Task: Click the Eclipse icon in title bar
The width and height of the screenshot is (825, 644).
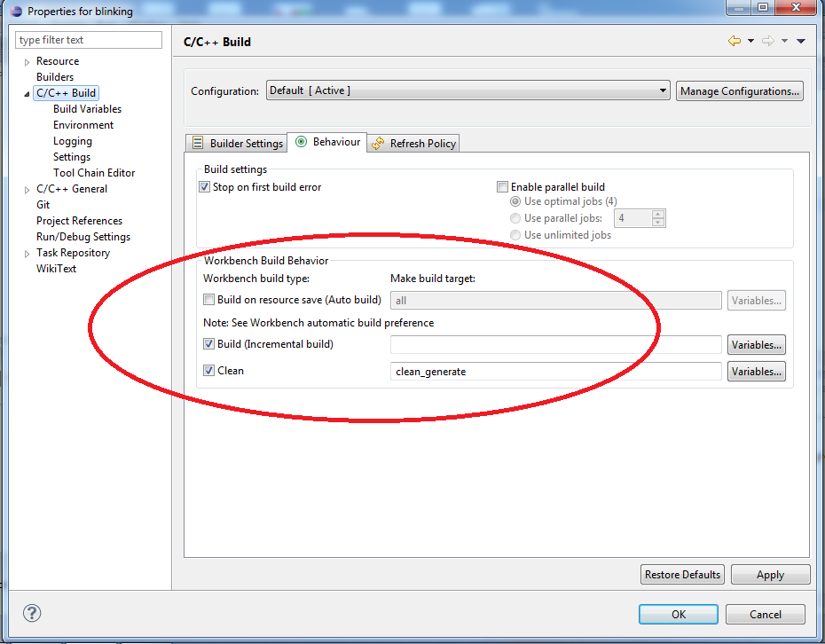Action: [16, 11]
